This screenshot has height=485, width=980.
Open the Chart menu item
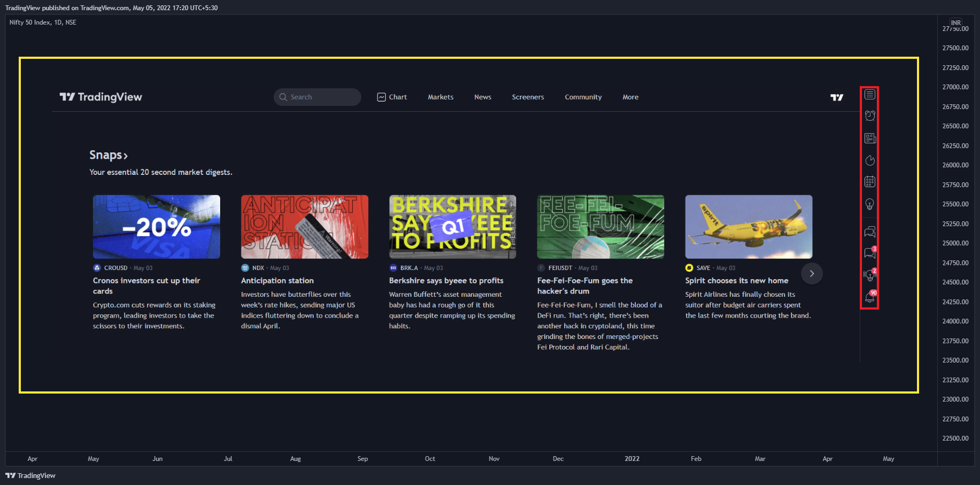coord(392,97)
